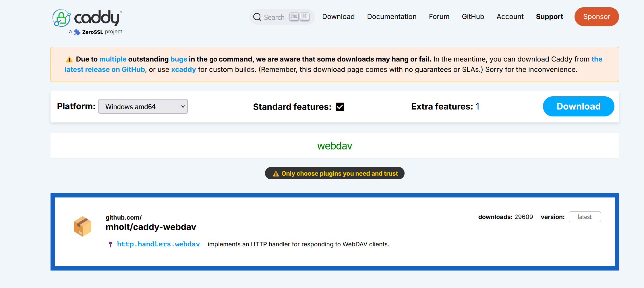Click the warning icon in the plugins trust badge
The width and height of the screenshot is (644, 288).
276,174
